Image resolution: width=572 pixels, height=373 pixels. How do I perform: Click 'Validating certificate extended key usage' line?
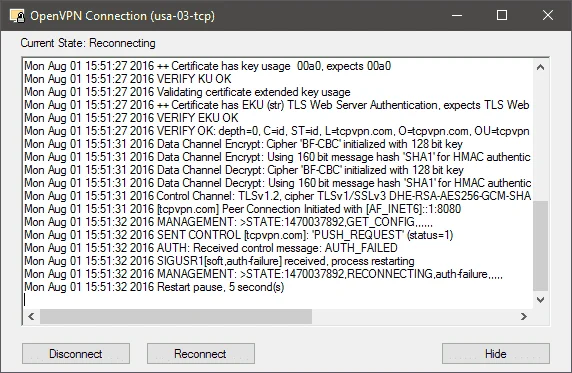point(187,92)
